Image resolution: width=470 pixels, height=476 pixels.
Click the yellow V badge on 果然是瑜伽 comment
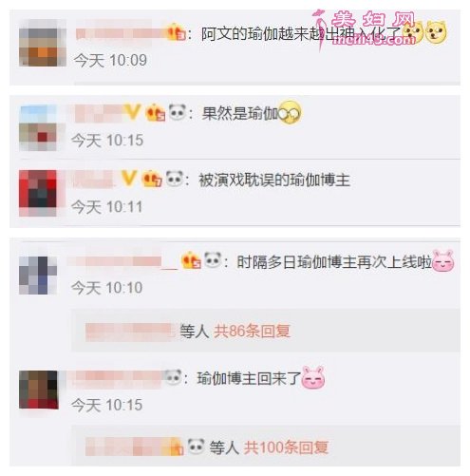click(x=132, y=112)
